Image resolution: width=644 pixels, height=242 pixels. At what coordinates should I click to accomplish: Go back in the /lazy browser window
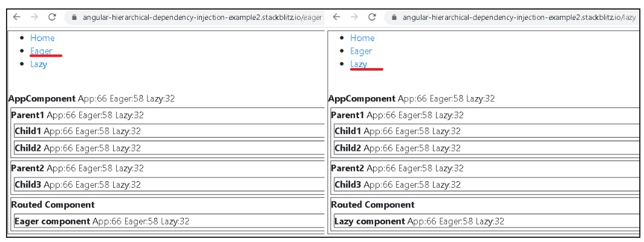click(x=336, y=18)
